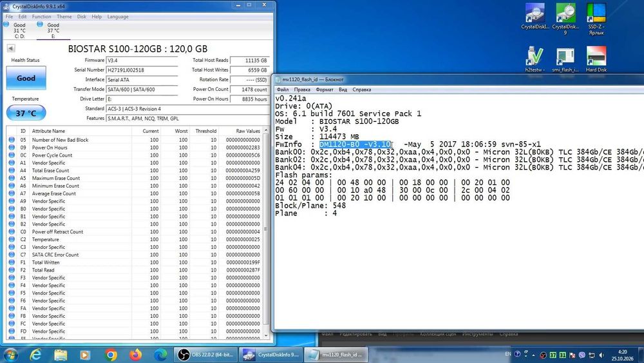The height and width of the screenshot is (363, 644).
Task: Open the Вид menu in Notepad
Action: click(343, 90)
